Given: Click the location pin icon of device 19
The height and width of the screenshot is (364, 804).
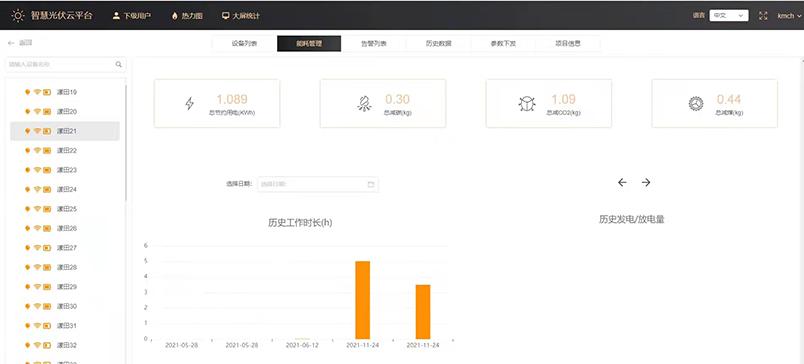Looking at the screenshot, I should [27, 92].
